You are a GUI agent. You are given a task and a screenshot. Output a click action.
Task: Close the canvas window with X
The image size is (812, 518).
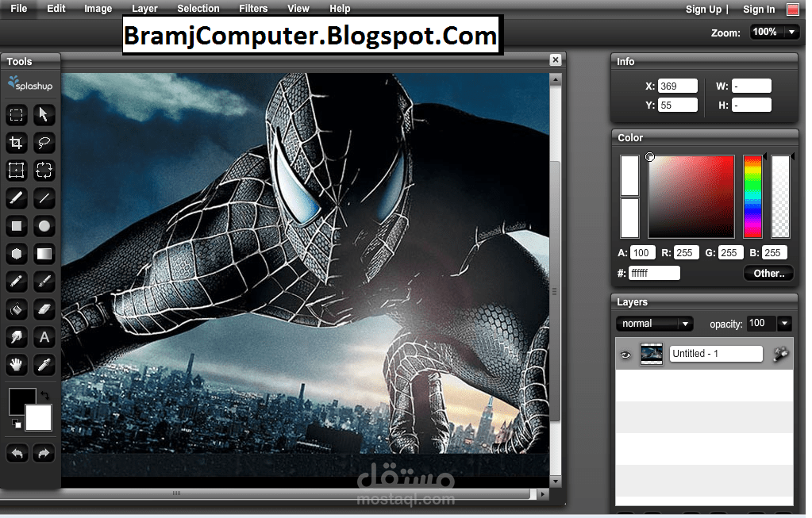(555, 60)
